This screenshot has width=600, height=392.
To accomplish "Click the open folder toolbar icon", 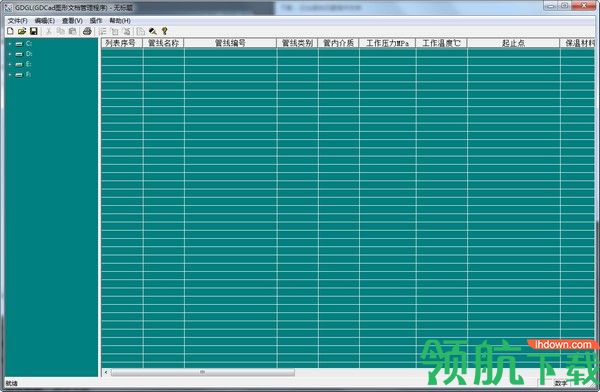I will point(22,31).
